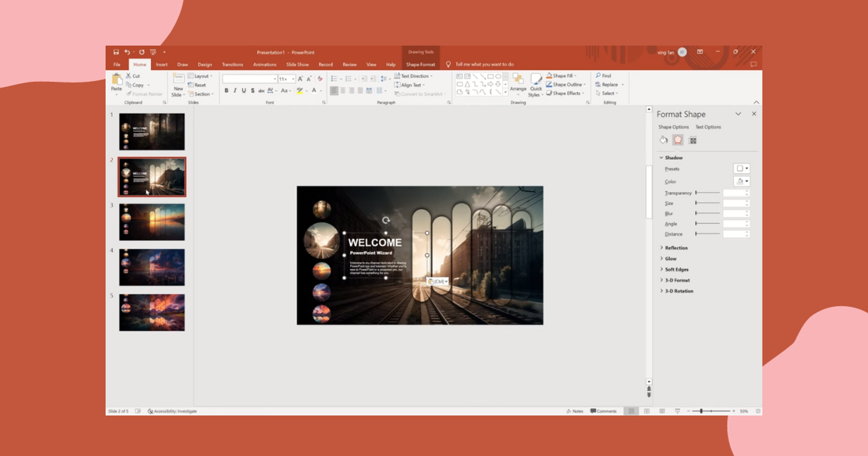Undo the last action
This screenshot has height=456, width=868.
[x=127, y=52]
